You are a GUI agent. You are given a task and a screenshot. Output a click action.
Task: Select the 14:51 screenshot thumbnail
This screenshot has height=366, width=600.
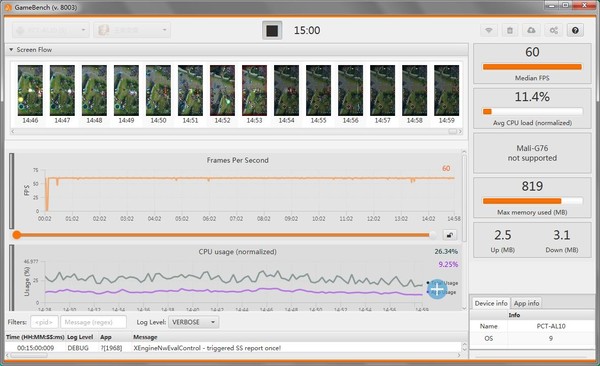[x=190, y=91]
